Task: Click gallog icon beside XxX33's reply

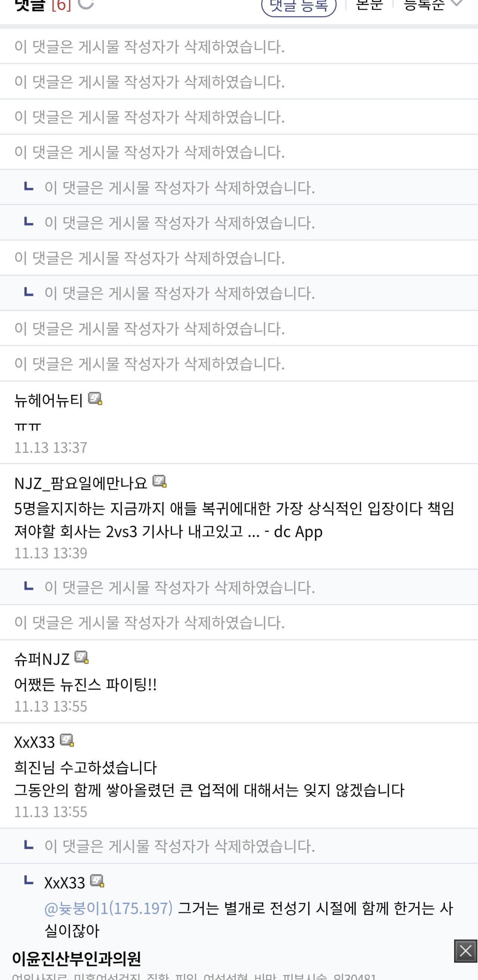Action: coord(97,881)
